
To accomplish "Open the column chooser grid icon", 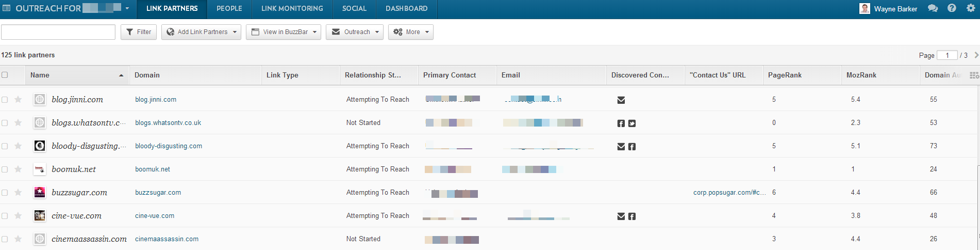I will [974, 75].
